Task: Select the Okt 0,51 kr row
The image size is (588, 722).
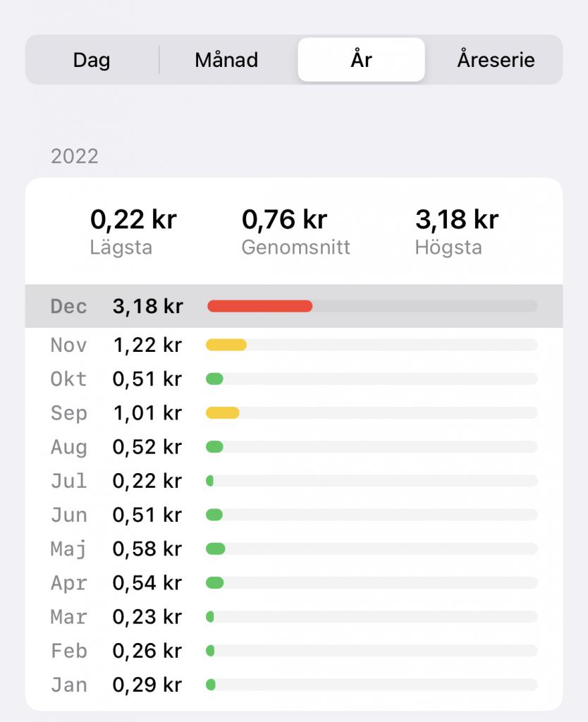Action: pos(294,379)
